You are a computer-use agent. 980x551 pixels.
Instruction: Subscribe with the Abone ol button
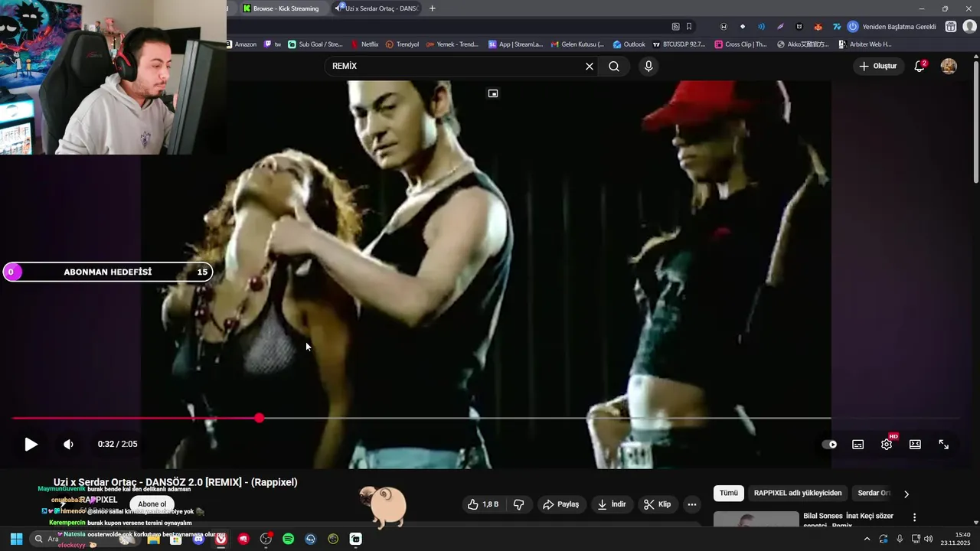(x=152, y=504)
